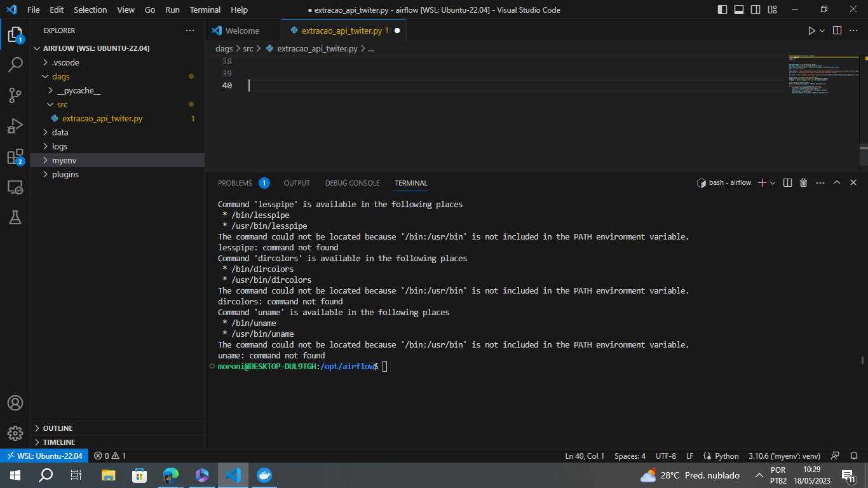Viewport: 868px width, 488px height.
Task: Switch to DEBUG CONSOLE tab
Action: pos(352,183)
